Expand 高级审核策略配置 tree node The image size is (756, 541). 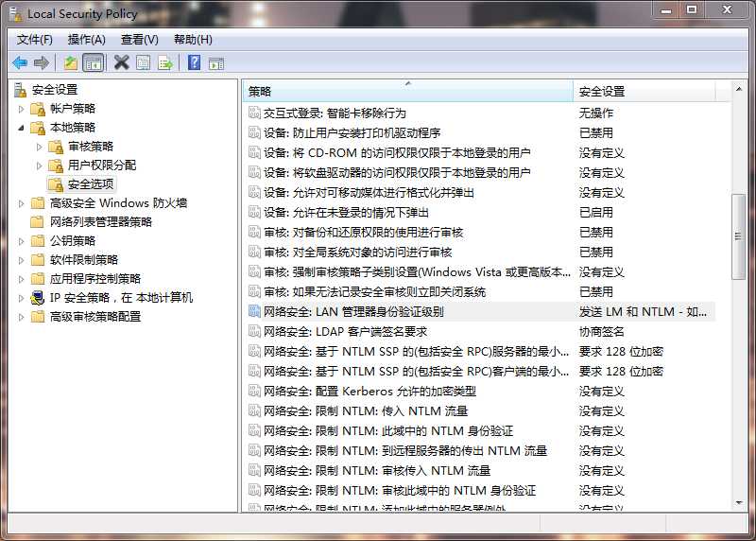[21, 317]
